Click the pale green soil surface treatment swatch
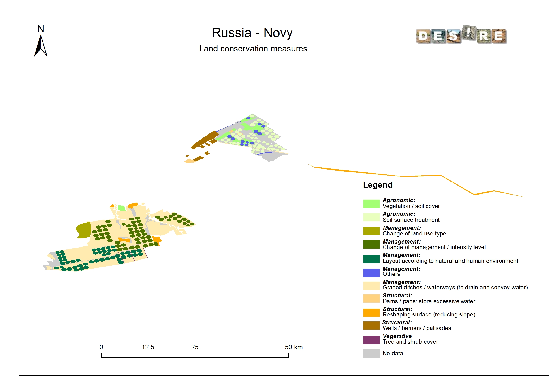Image resolution: width=555 pixels, height=392 pixels. point(371,217)
